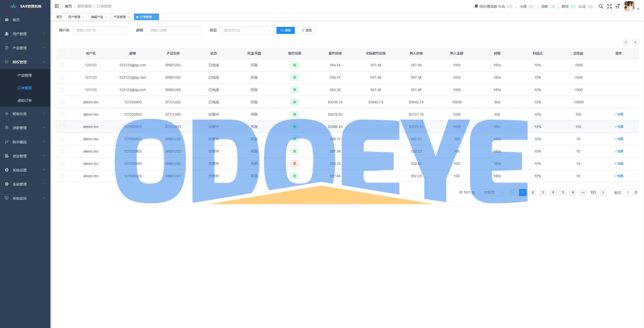Check the row with final price 82886.43

[x=62, y=127]
